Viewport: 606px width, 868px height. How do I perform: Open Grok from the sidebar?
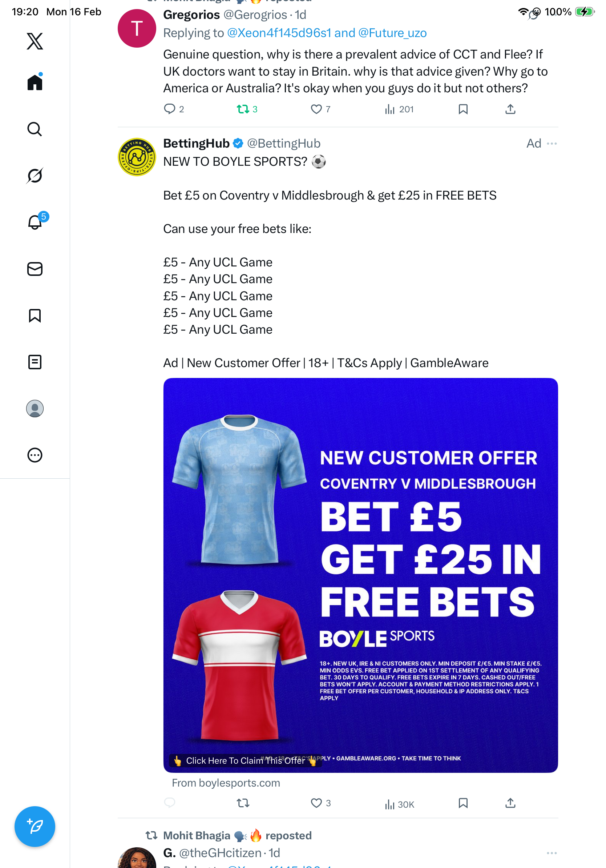35,176
